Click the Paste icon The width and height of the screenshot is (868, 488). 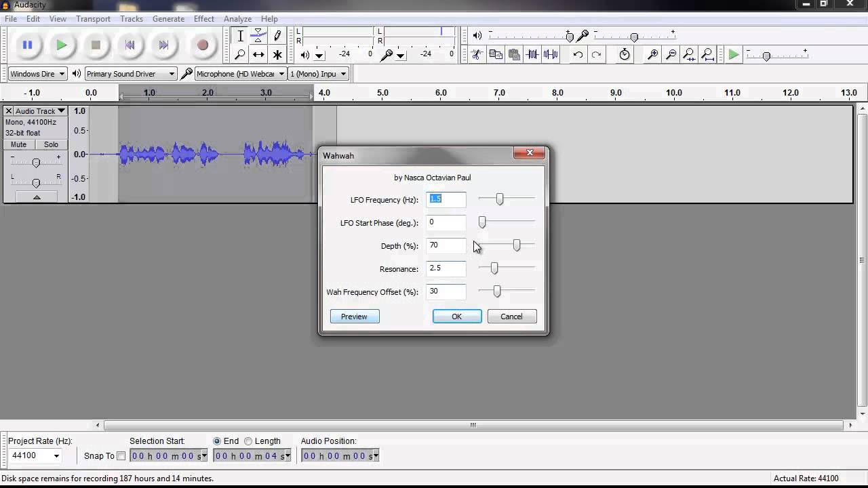coord(514,55)
